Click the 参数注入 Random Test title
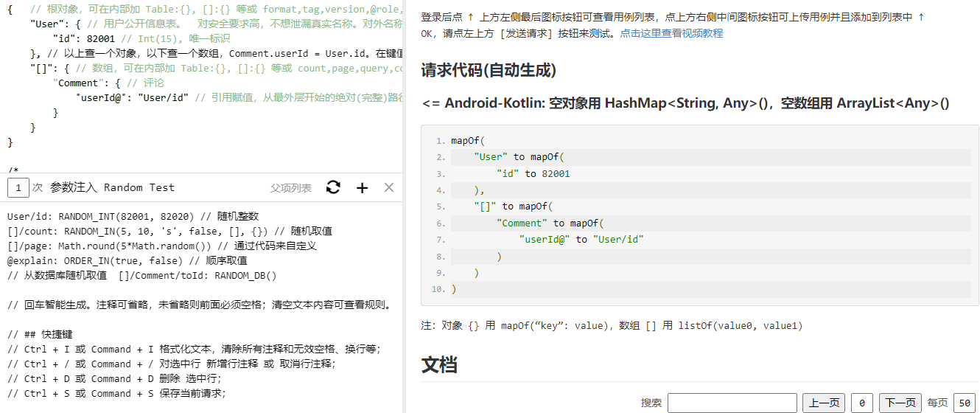The height and width of the screenshot is (413, 980). (x=112, y=187)
